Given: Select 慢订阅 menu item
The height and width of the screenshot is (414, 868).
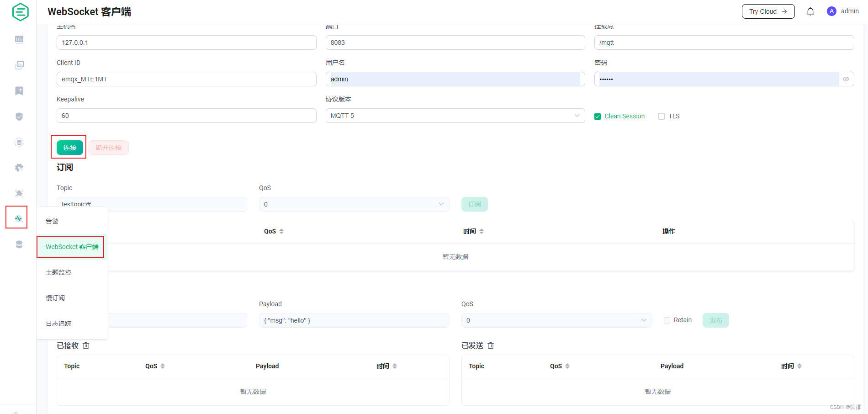Looking at the screenshot, I should (72, 298).
